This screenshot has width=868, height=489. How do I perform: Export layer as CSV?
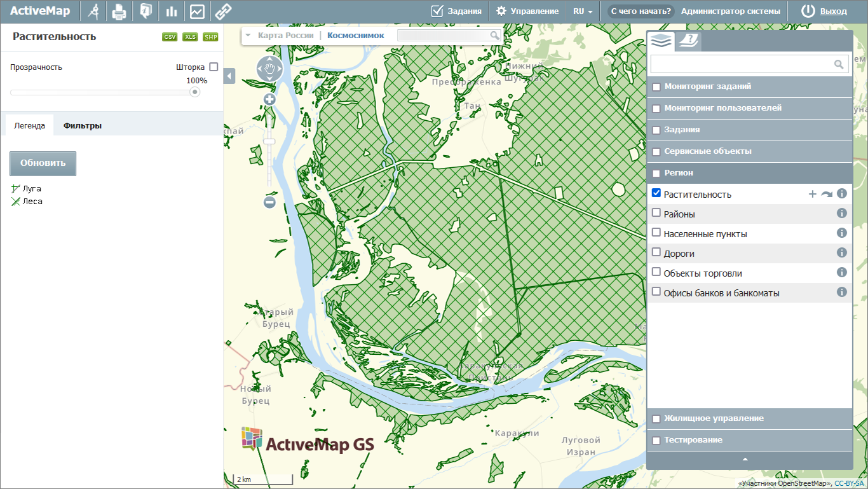pos(170,37)
